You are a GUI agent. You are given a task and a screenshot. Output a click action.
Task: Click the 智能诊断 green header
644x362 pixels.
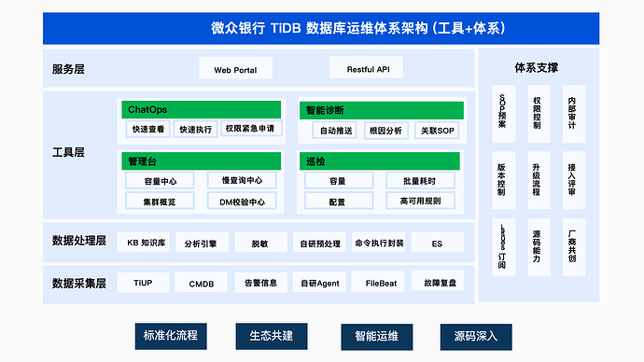(x=382, y=110)
